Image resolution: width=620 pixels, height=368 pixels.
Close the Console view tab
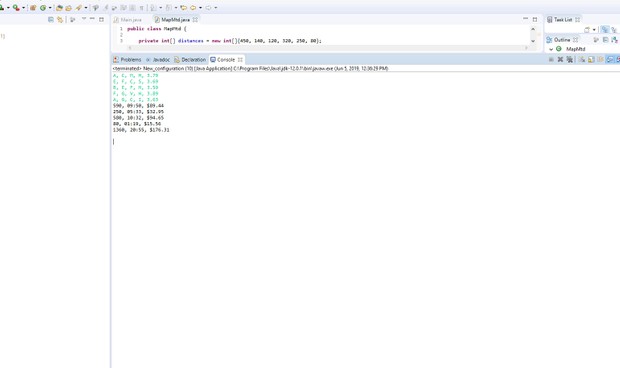240,60
